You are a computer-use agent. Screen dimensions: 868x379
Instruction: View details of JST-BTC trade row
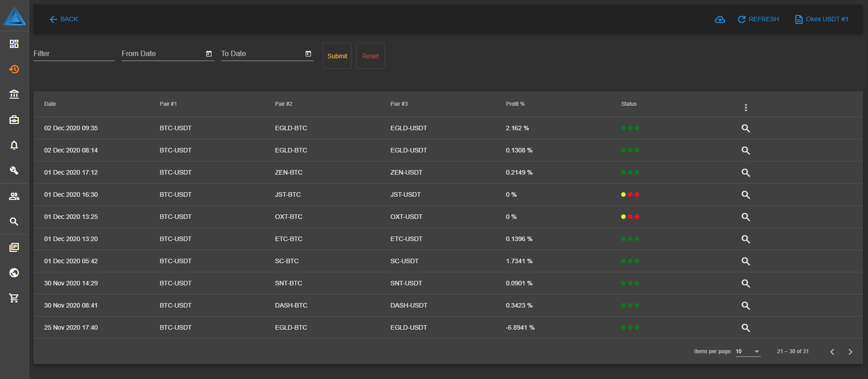coord(745,195)
